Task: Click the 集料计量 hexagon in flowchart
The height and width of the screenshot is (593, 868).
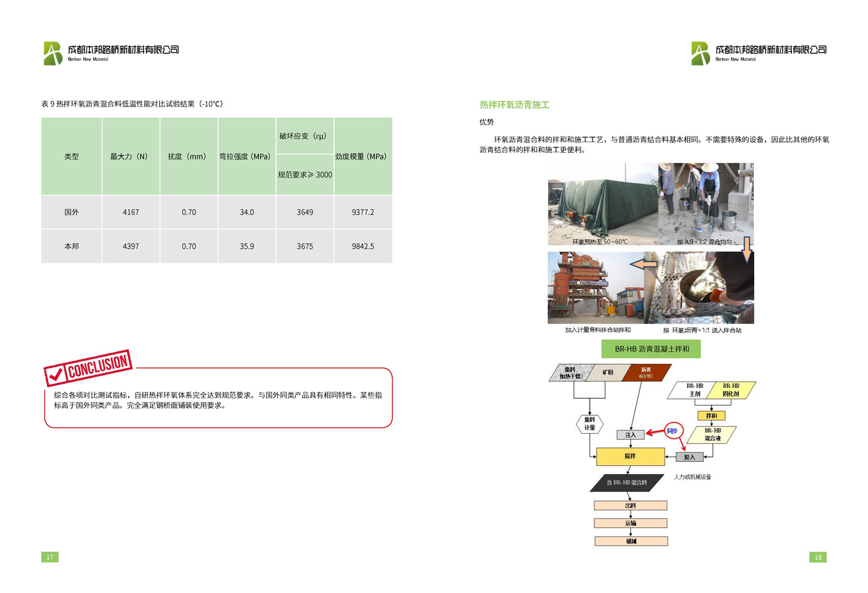Action: (x=589, y=424)
